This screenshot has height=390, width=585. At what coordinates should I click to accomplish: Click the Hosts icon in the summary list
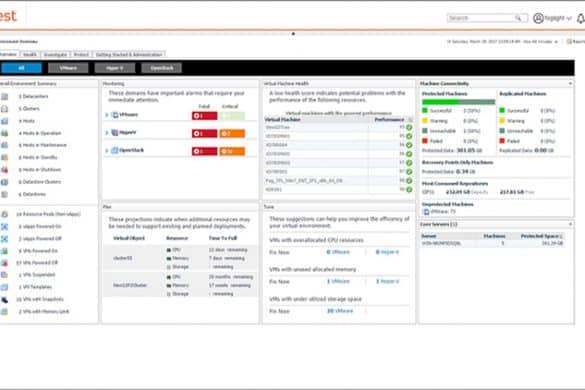pyautogui.click(x=4, y=121)
